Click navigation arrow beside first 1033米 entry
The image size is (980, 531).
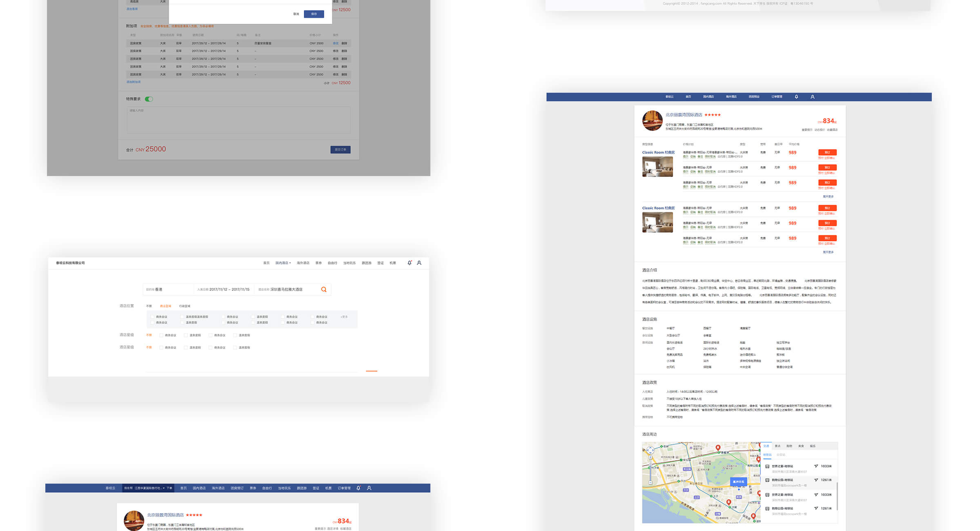[x=816, y=466]
